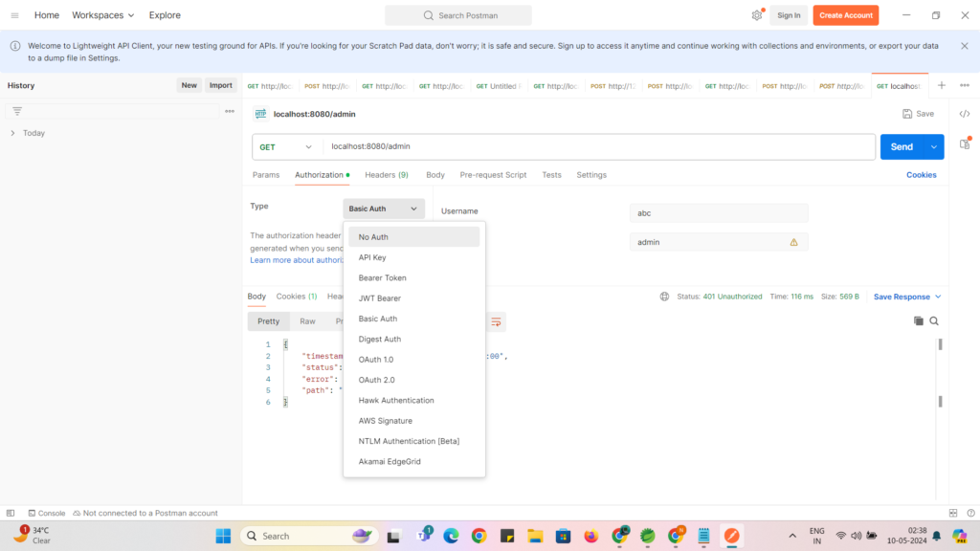
Task: Switch to the Headers (9) tab
Action: (387, 175)
